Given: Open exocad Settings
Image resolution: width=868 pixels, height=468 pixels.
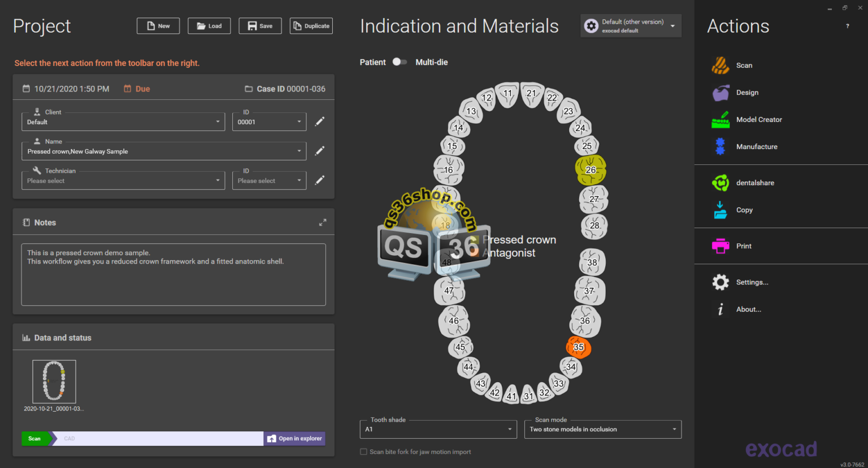Looking at the screenshot, I should [752, 282].
